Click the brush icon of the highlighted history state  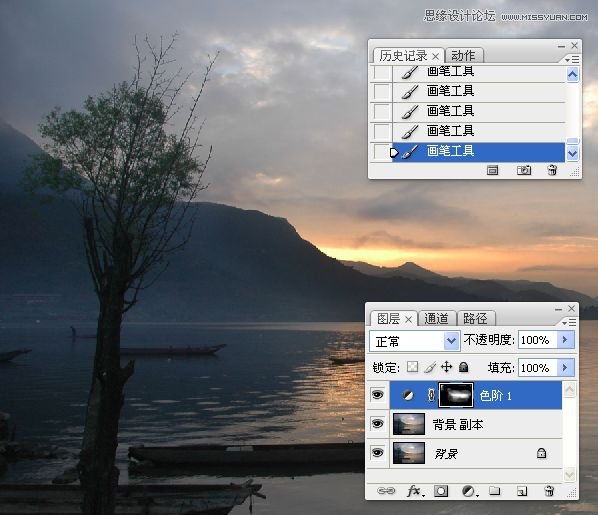pos(410,152)
